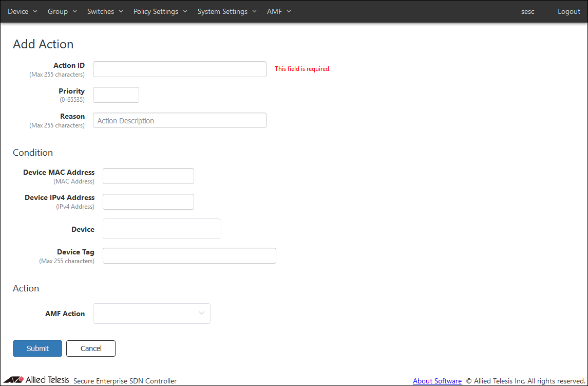This screenshot has width=588, height=386.
Task: Log out via the Logout link
Action: click(569, 11)
